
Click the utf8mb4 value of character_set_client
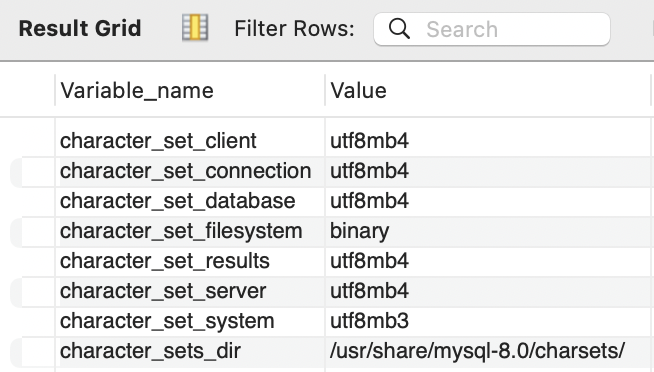[369, 141]
